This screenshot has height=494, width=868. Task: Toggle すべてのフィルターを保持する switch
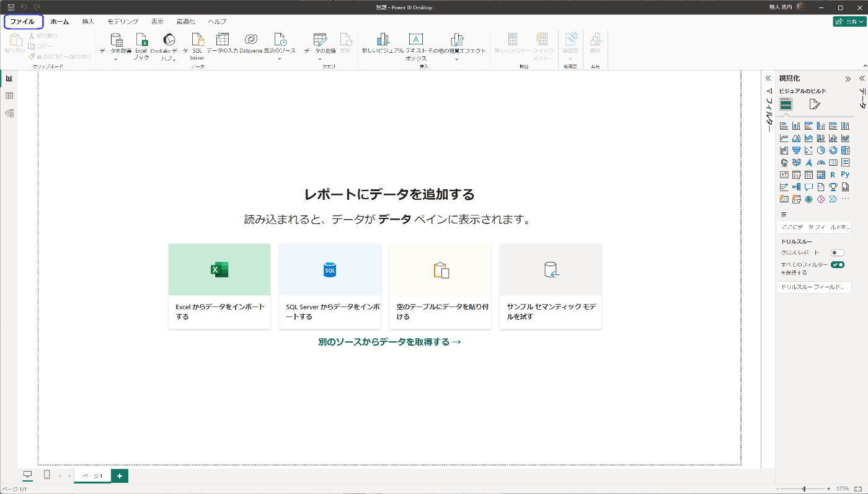click(838, 264)
